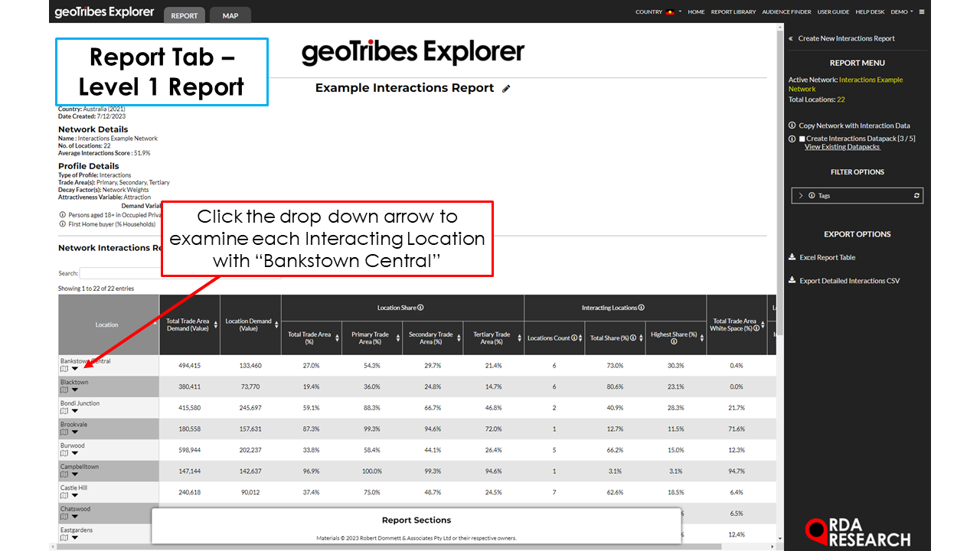
Task: Click Export Detailed Interactions CSV
Action: click(x=850, y=281)
